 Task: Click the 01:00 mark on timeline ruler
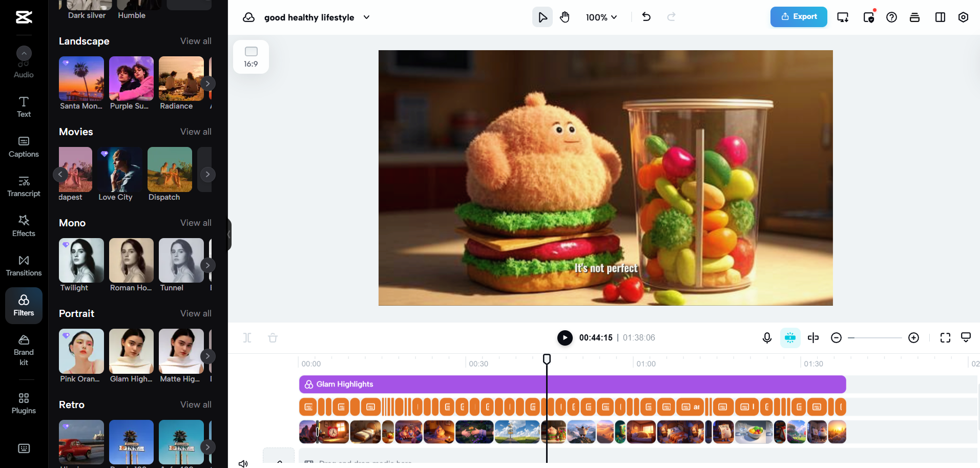click(x=646, y=364)
